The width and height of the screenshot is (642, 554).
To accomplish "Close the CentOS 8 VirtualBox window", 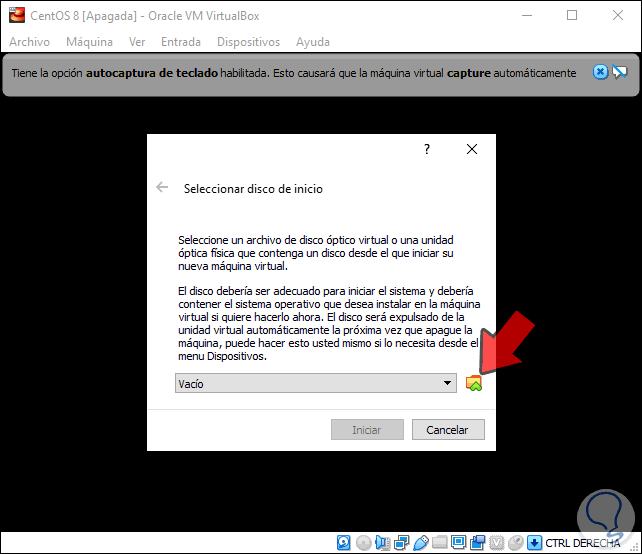I will pyautogui.click(x=617, y=16).
